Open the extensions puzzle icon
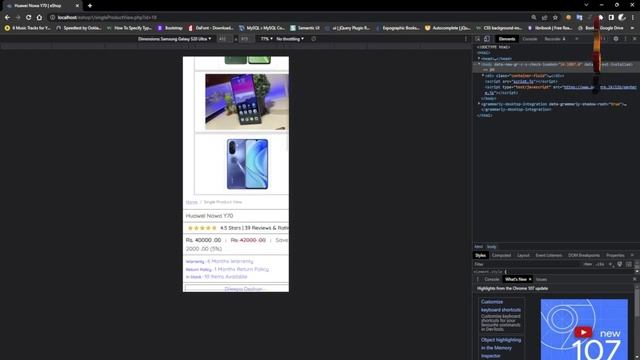 [601, 18]
